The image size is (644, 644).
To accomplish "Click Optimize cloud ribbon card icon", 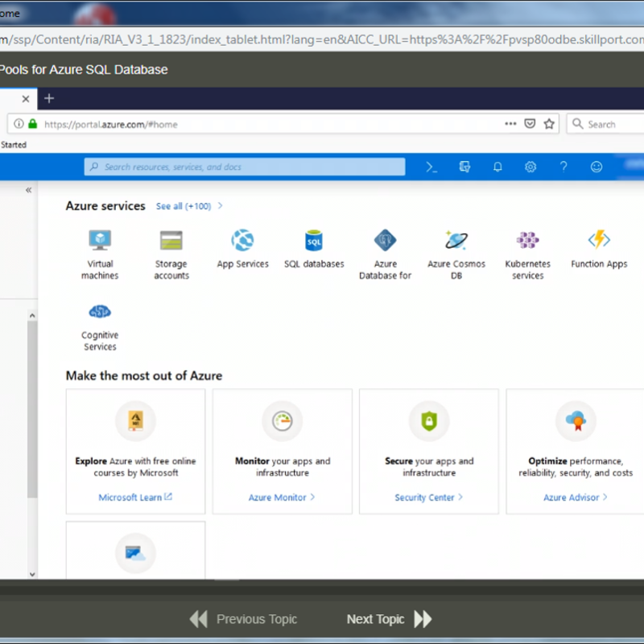I will coord(576,421).
